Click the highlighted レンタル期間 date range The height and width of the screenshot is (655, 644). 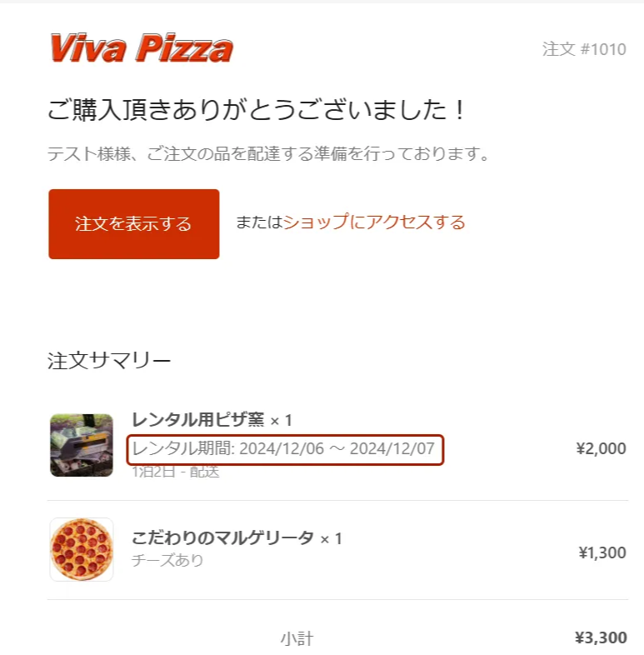coord(284,450)
